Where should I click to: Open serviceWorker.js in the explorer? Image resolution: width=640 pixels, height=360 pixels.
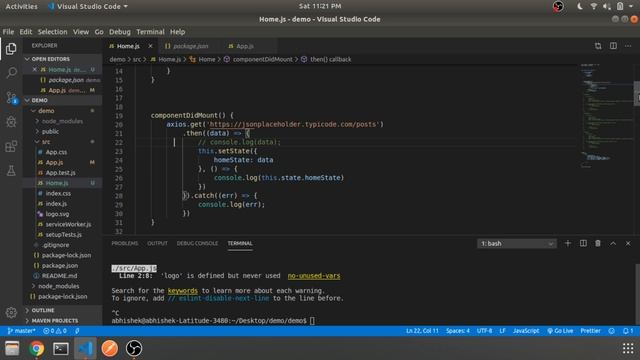[x=68, y=224]
